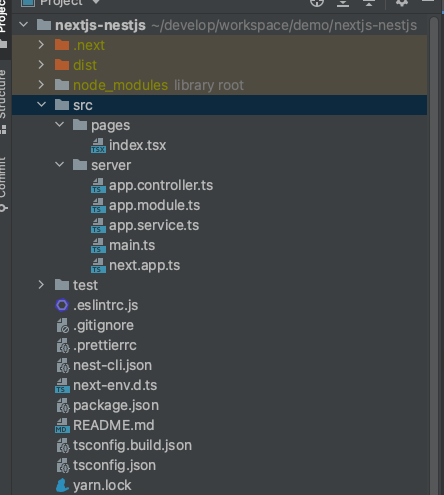The height and width of the screenshot is (495, 444).
Task: Select the .next folder name
Action: click(89, 45)
